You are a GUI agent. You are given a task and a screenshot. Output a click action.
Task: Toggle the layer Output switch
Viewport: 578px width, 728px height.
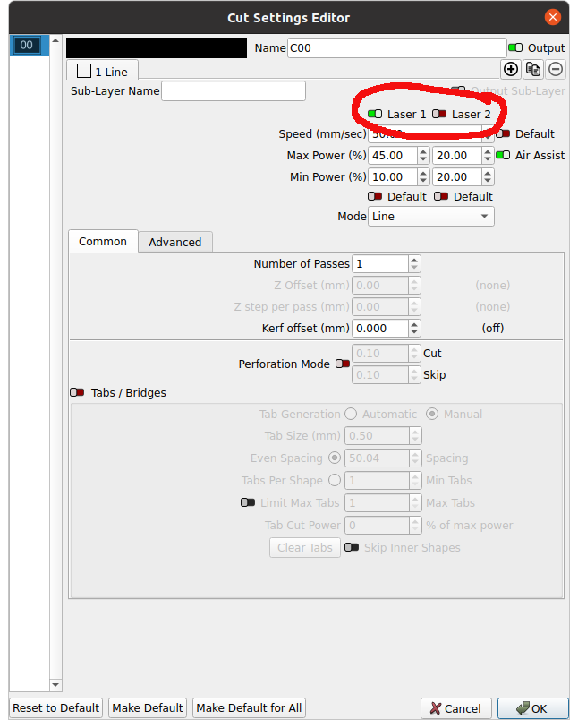pos(515,47)
